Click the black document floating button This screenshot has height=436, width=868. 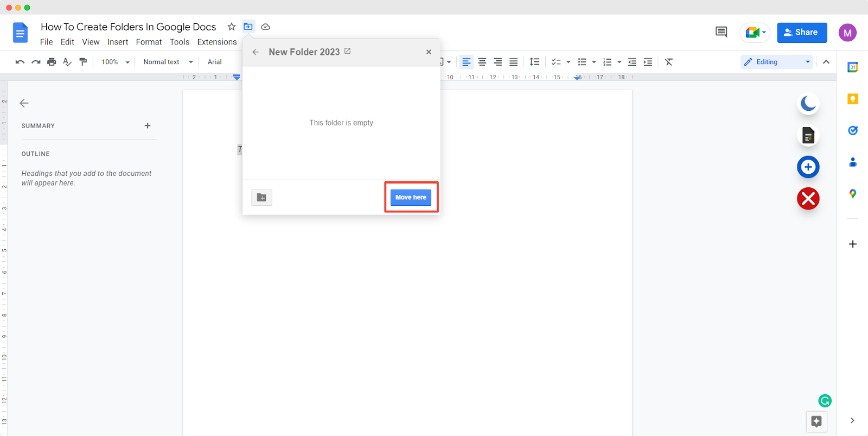808,135
